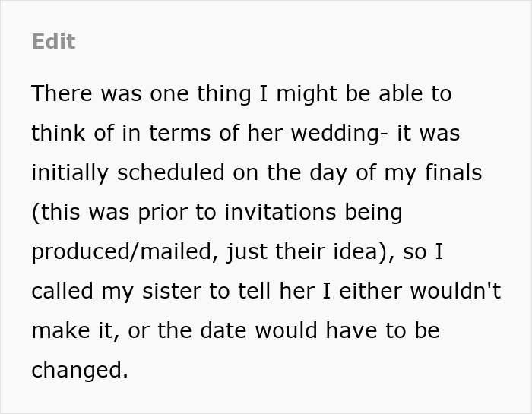The width and height of the screenshot is (532, 414).
Task: Click the word "date" in the paragraph
Action: pos(223,330)
